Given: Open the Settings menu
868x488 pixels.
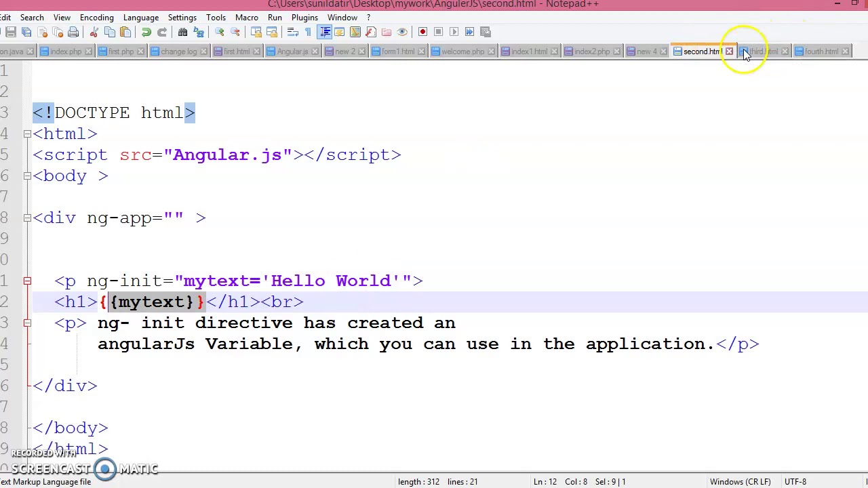Looking at the screenshot, I should click(182, 18).
